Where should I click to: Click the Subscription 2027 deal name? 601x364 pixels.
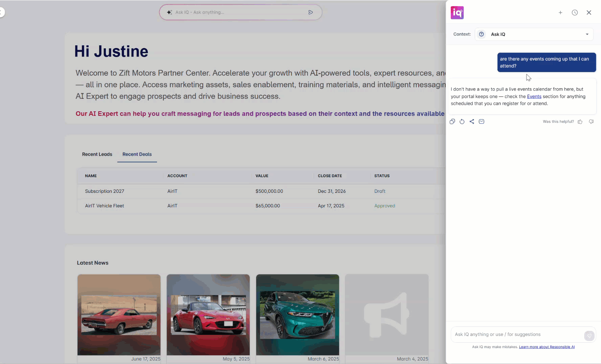coord(105,191)
